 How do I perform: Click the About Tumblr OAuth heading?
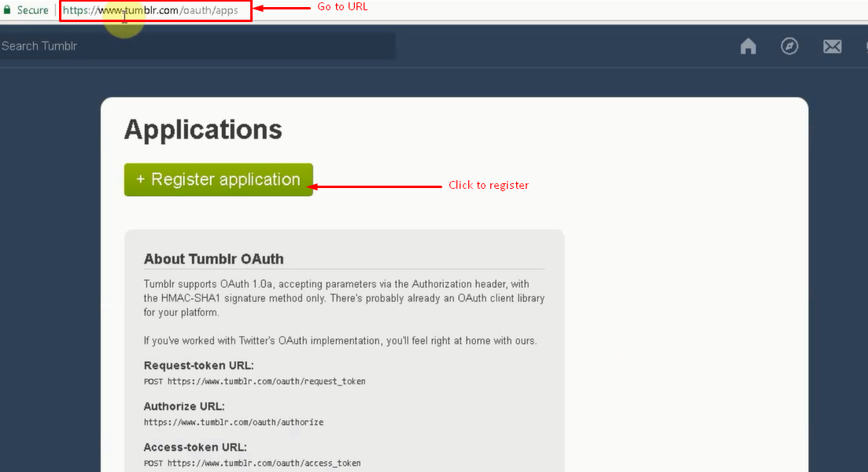click(x=214, y=259)
